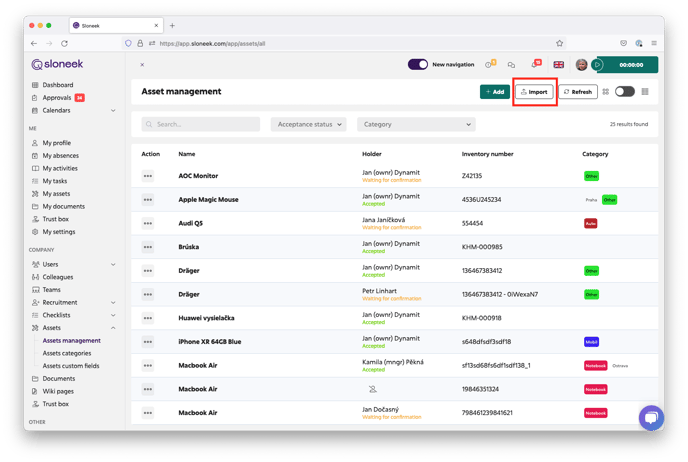Open the timer clock icon with badge

point(490,64)
